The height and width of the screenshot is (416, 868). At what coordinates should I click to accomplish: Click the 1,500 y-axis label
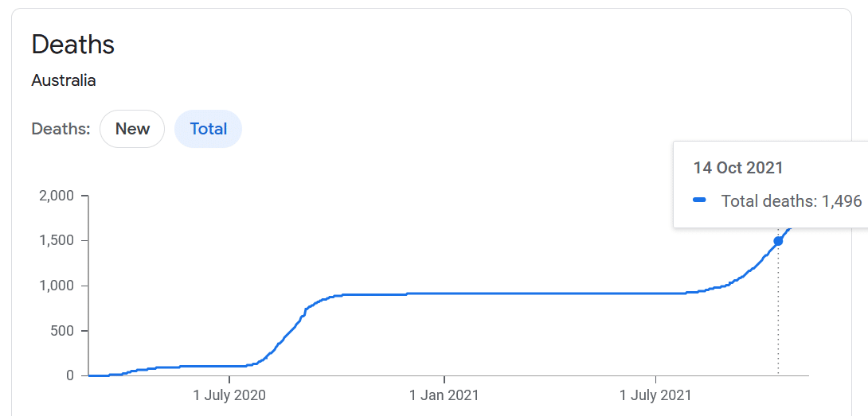[x=57, y=240]
